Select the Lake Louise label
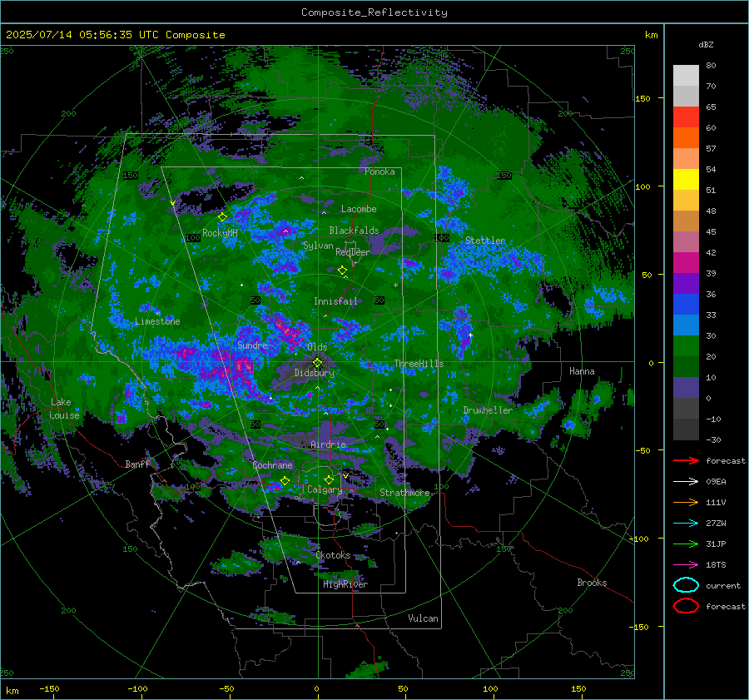The height and width of the screenshot is (700, 749). point(64,409)
